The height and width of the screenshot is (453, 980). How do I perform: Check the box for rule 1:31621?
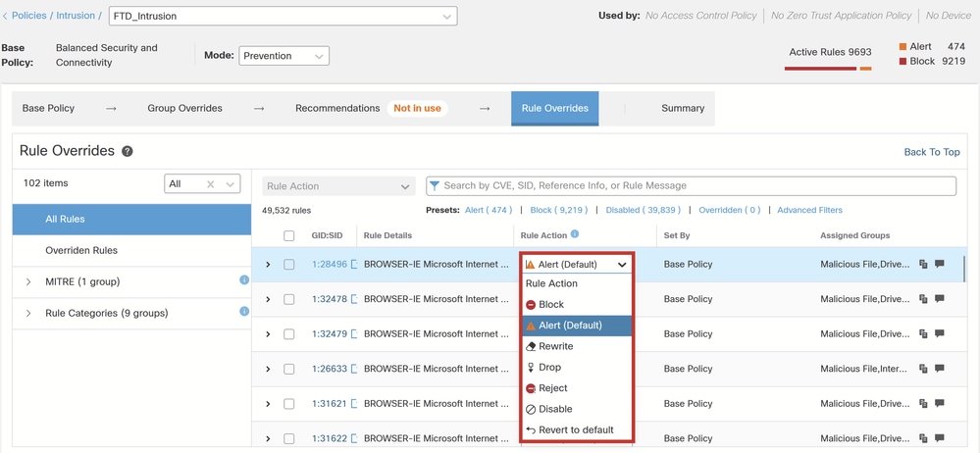(288, 404)
